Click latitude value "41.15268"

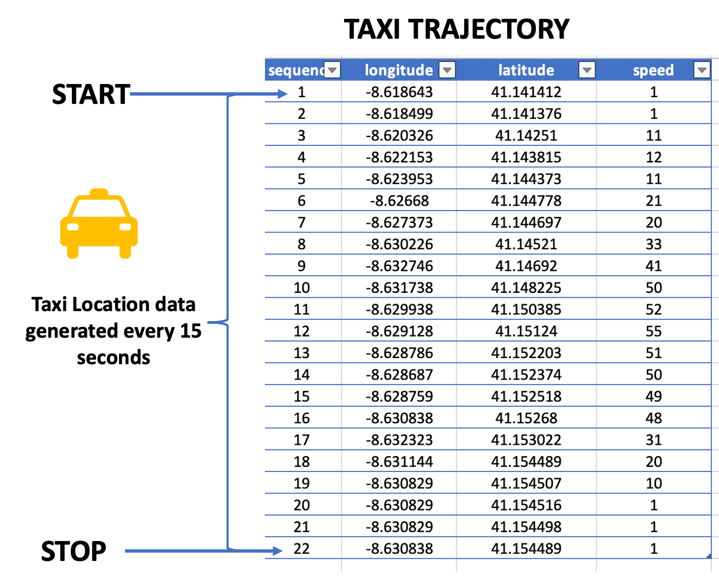pos(526,418)
